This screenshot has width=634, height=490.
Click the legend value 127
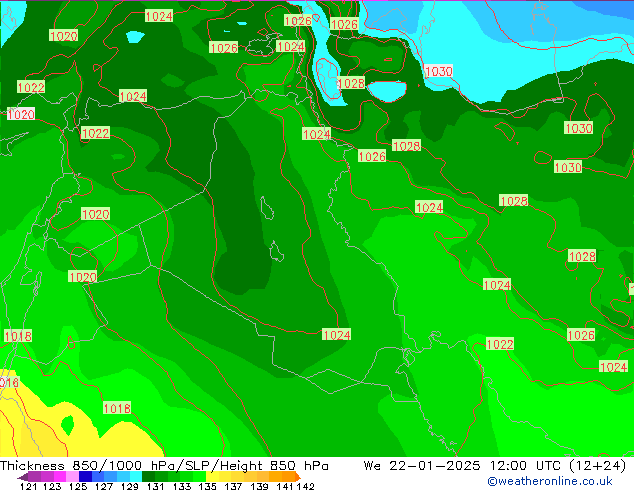pos(104,486)
